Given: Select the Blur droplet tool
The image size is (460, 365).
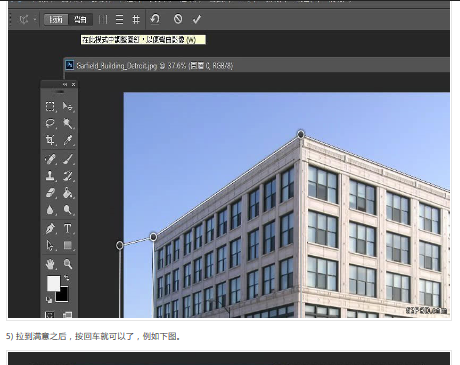Looking at the screenshot, I should click(50, 210).
